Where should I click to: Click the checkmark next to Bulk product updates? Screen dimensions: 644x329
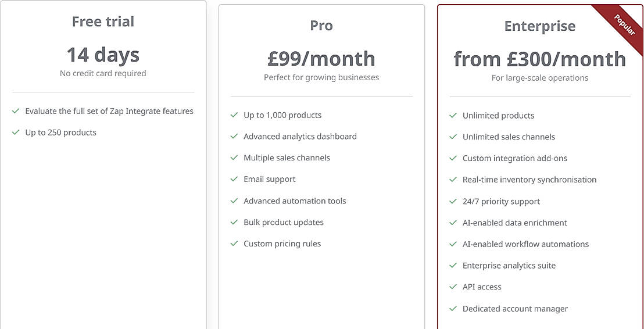(234, 222)
